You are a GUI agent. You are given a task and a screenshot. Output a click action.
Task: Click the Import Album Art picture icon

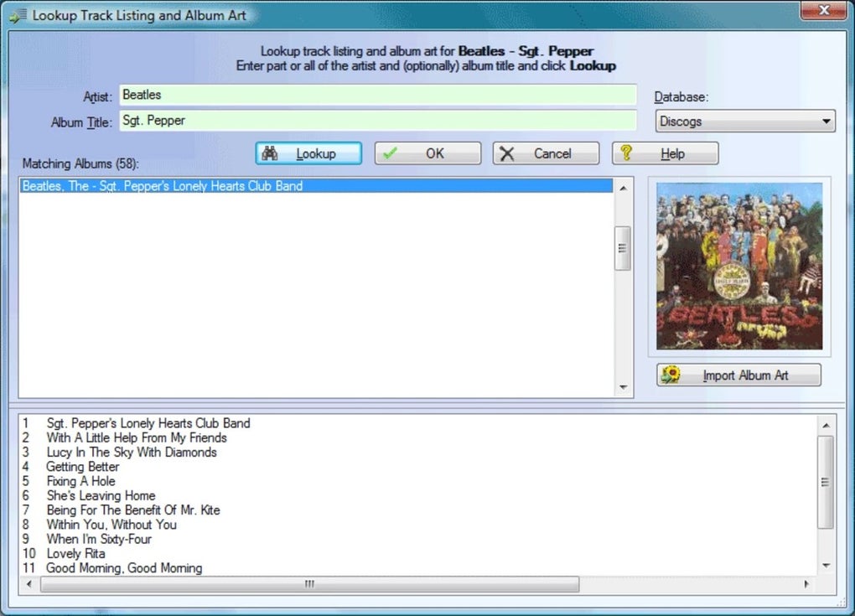[x=671, y=375]
